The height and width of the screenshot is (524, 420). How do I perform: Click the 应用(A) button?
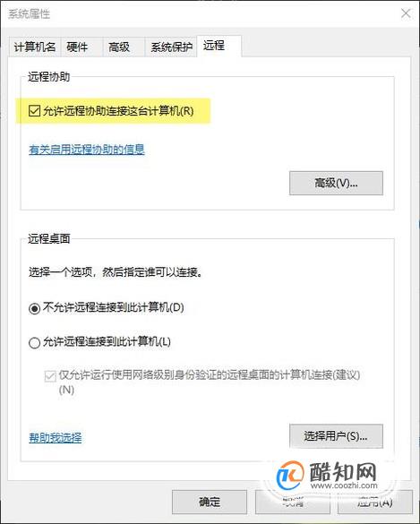(375, 502)
